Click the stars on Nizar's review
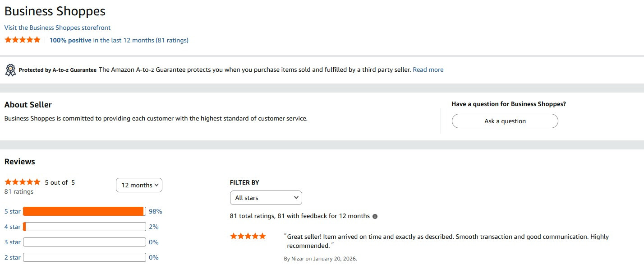Screen dimensions: 644x265 248,237
